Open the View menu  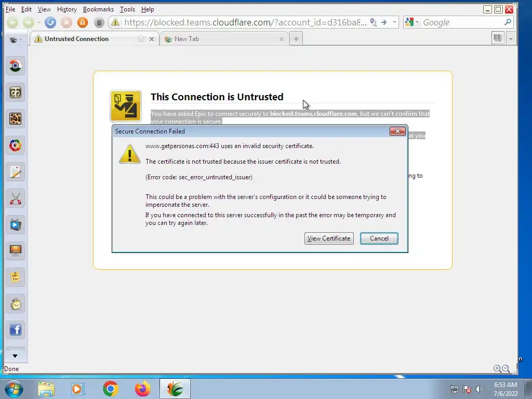44,9
